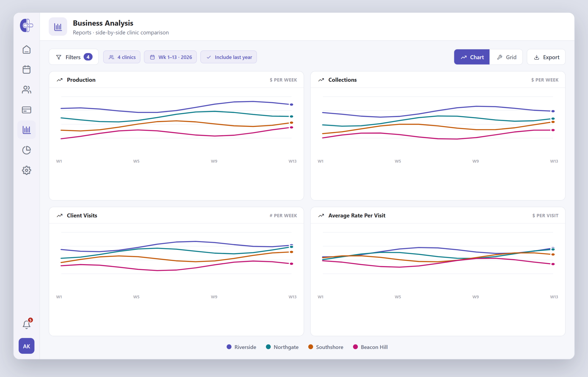588x377 pixels.
Task: Click the Production chart title
Action: point(81,80)
